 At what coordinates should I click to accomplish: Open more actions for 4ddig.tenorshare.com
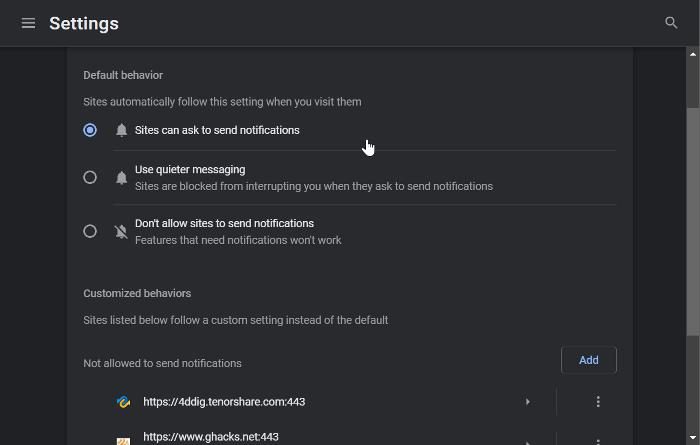tap(598, 402)
